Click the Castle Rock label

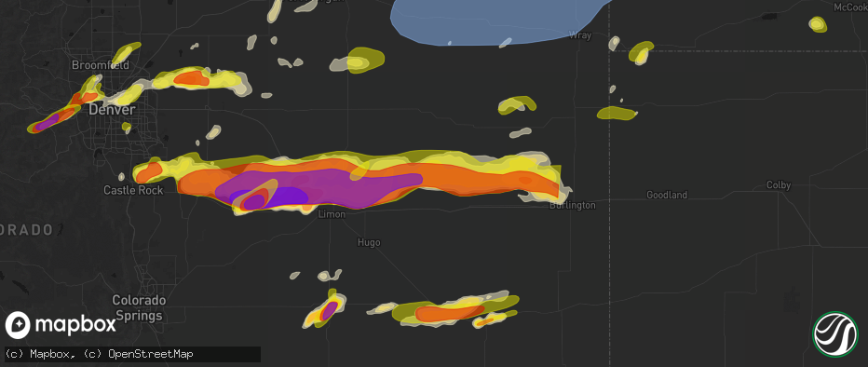click(x=133, y=190)
